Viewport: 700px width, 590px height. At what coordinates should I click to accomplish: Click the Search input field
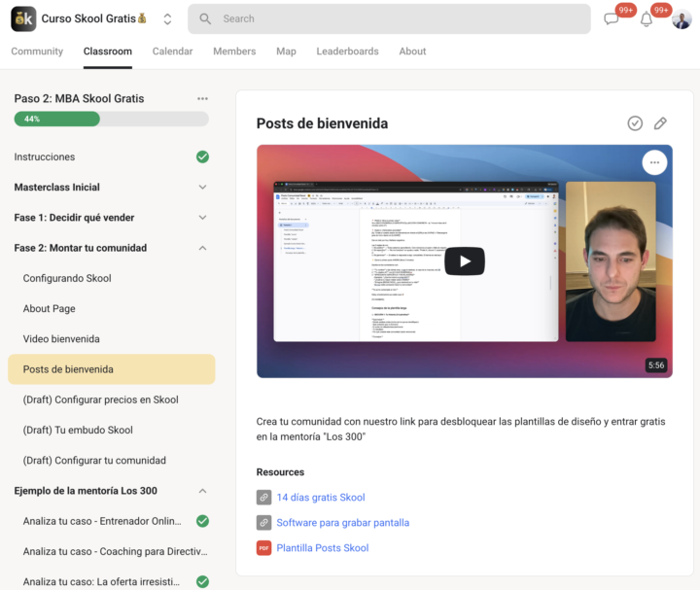point(389,18)
